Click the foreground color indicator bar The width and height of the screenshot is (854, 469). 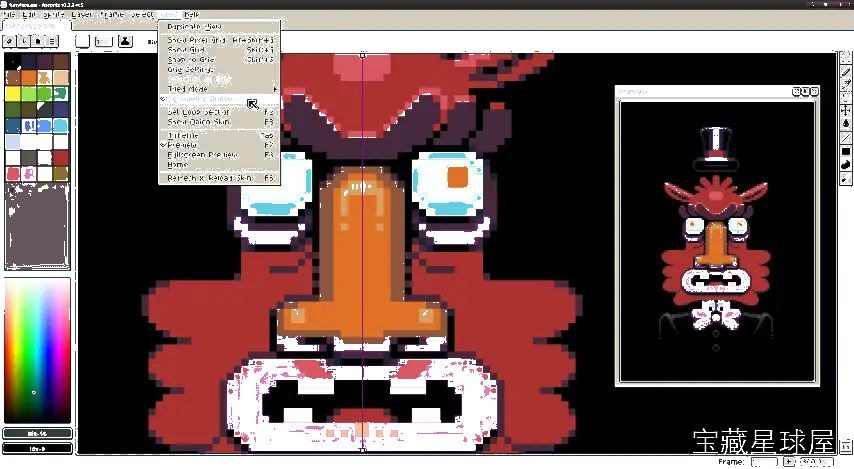click(x=37, y=434)
